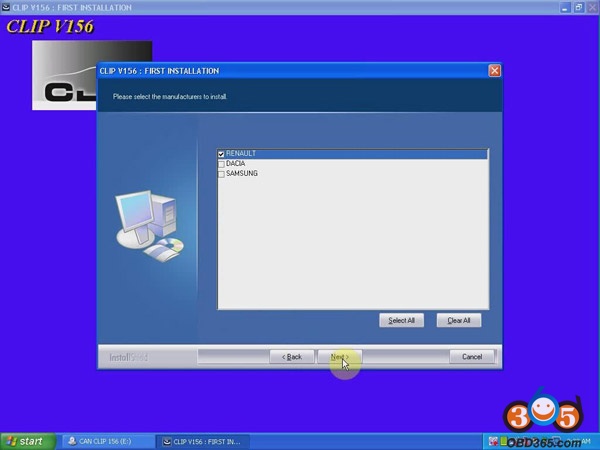
Task: Cancel the installation wizard
Action: tap(472, 357)
